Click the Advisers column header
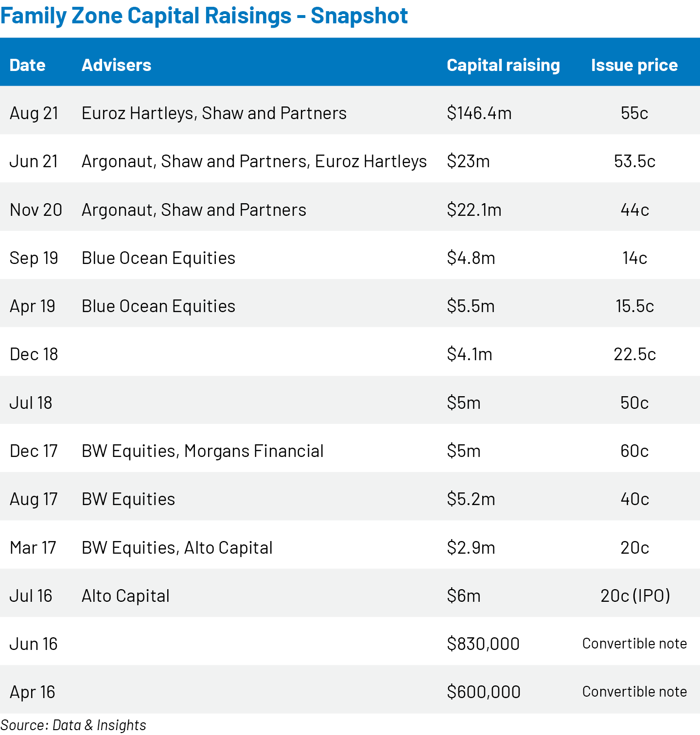Screen dimensions: 700x735 coord(116,65)
